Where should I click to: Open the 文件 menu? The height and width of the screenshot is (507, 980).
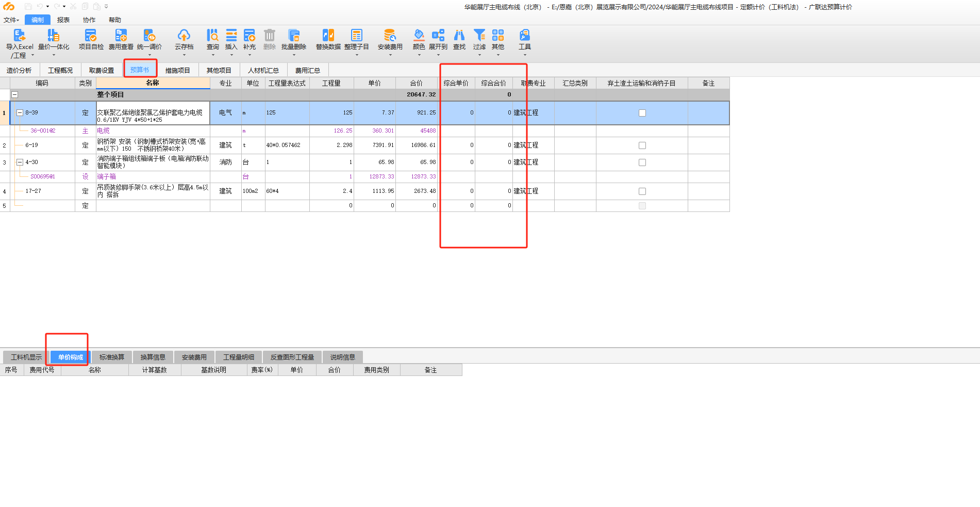tap(11, 20)
